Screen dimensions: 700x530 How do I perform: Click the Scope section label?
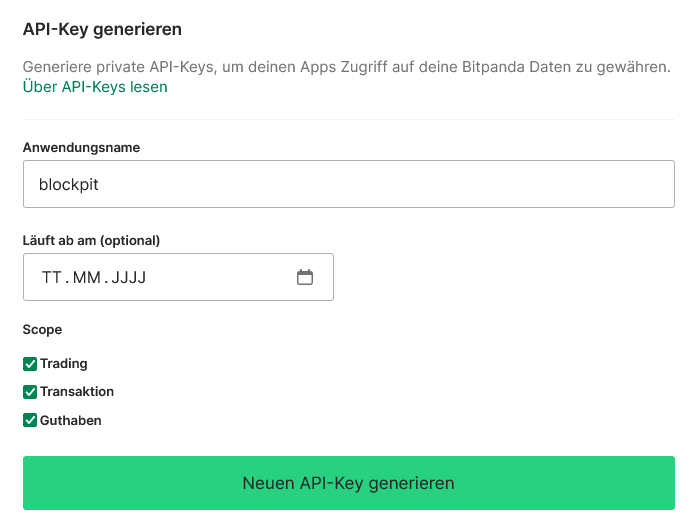click(42, 329)
